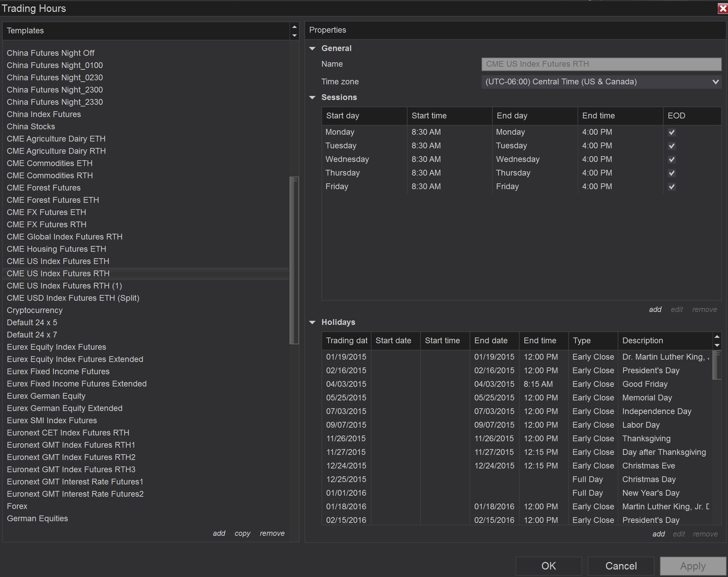Image resolution: width=728 pixels, height=577 pixels.
Task: Uncheck Monday's EOD checkbox
Action: click(671, 132)
